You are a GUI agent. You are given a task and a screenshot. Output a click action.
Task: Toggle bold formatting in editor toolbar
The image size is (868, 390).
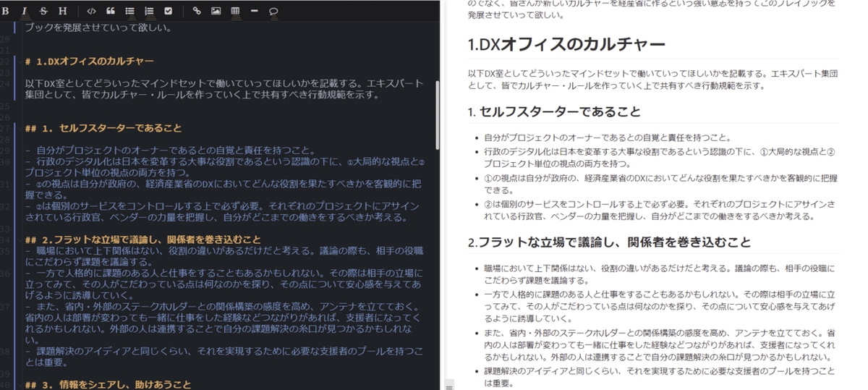tap(6, 11)
